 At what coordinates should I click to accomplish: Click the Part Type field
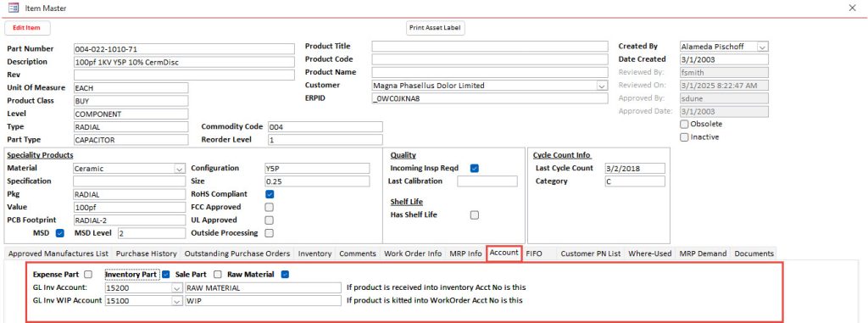131,140
